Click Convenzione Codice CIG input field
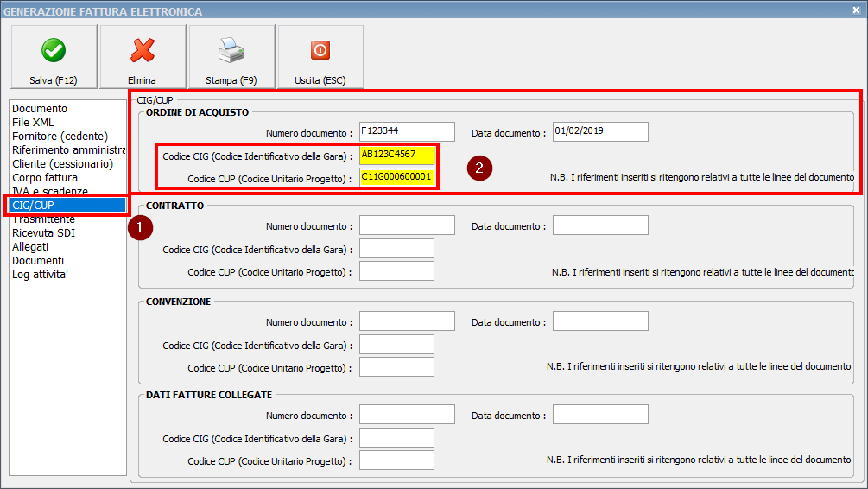The width and height of the screenshot is (868, 489). point(396,345)
